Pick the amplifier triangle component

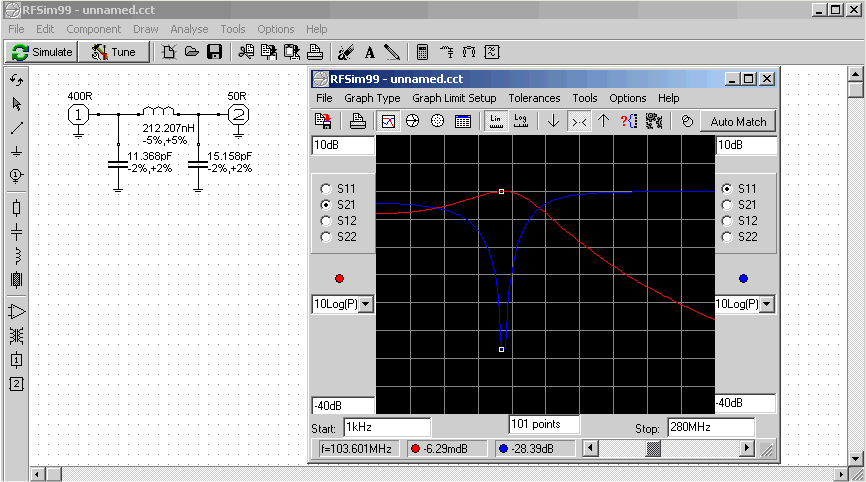(x=16, y=311)
